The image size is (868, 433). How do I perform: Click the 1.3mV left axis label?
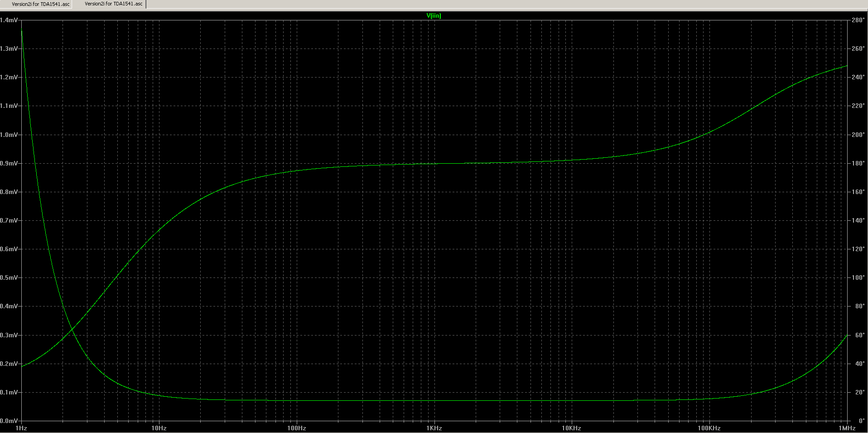(x=9, y=49)
